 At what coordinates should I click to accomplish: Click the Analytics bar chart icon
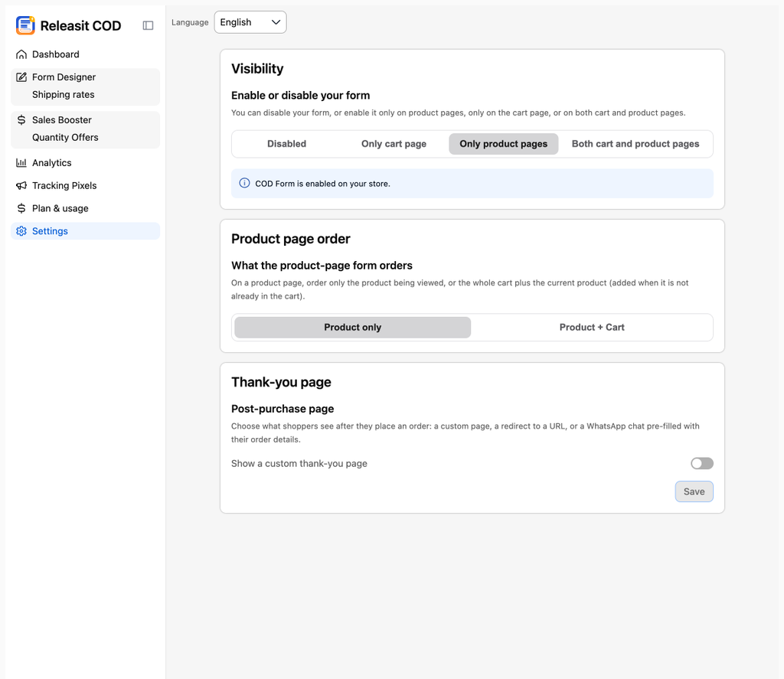(21, 162)
